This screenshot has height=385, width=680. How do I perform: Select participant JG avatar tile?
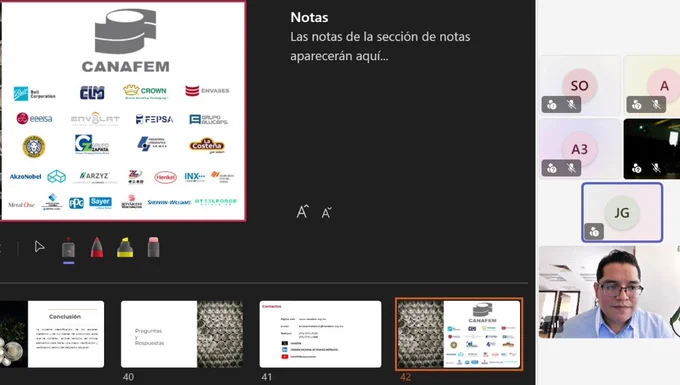pos(622,212)
